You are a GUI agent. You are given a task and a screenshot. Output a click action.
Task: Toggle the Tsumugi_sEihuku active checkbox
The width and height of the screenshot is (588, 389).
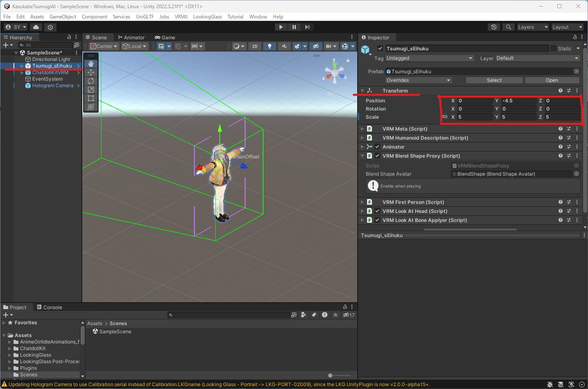tap(380, 48)
